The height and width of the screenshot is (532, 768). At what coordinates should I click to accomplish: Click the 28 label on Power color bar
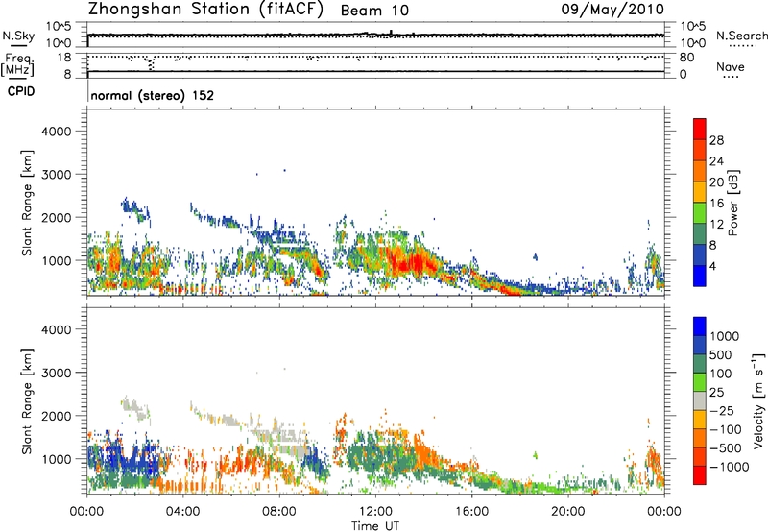[716, 140]
